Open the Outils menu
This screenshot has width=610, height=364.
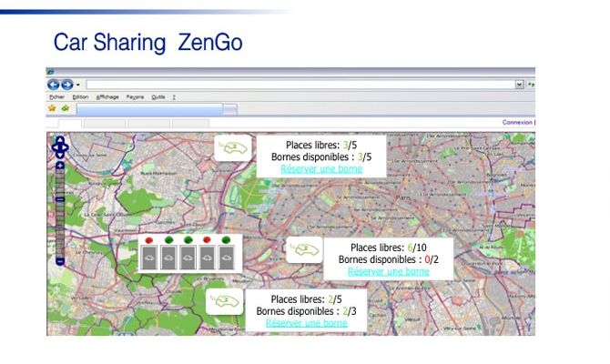coord(158,96)
